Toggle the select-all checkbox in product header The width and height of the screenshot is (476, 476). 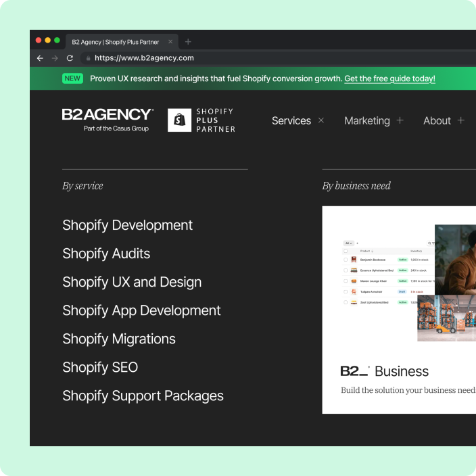(x=346, y=251)
